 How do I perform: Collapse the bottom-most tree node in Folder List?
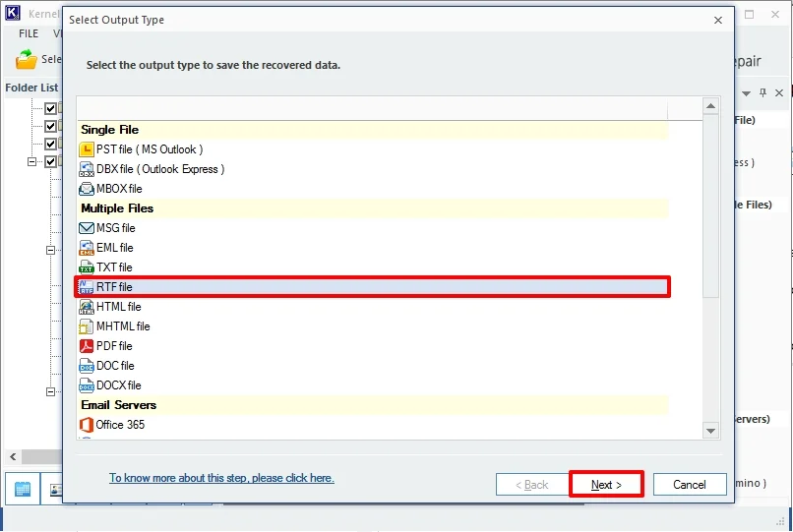tap(50, 391)
